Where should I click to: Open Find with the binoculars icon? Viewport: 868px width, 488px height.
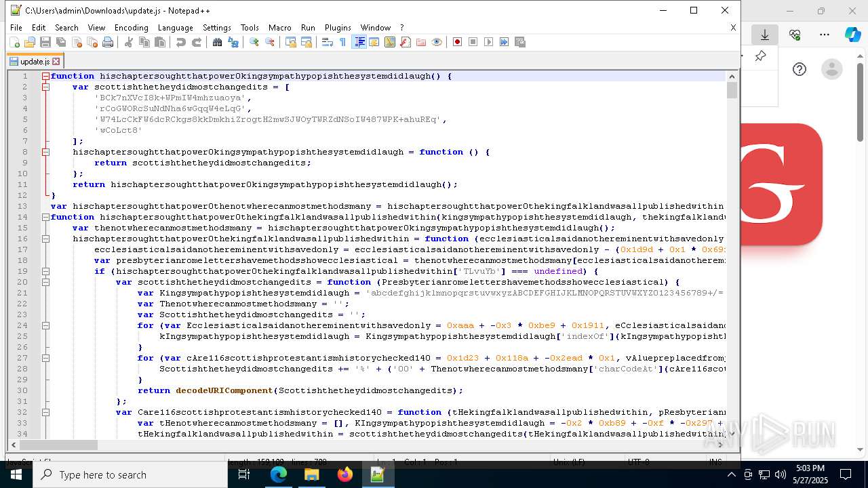[x=218, y=42]
